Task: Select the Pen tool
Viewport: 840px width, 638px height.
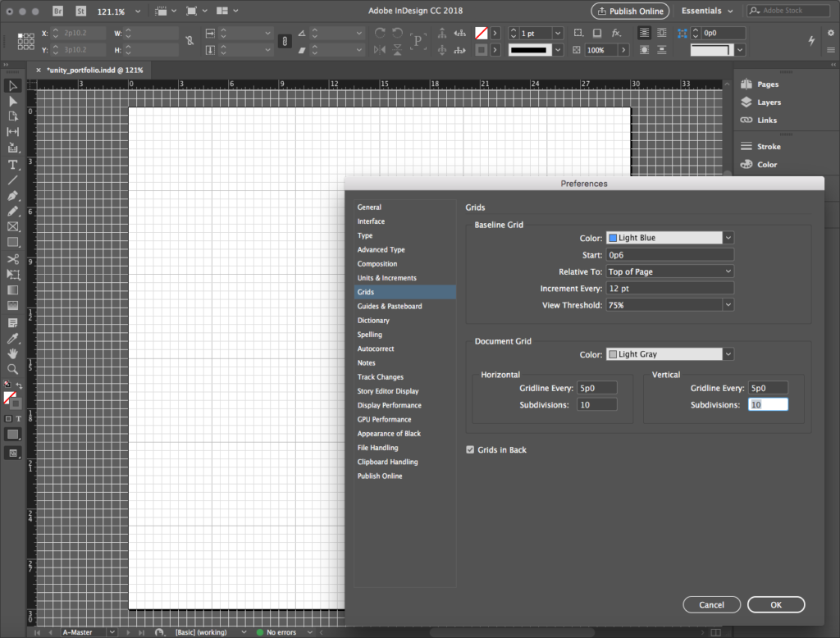Action: [x=13, y=197]
